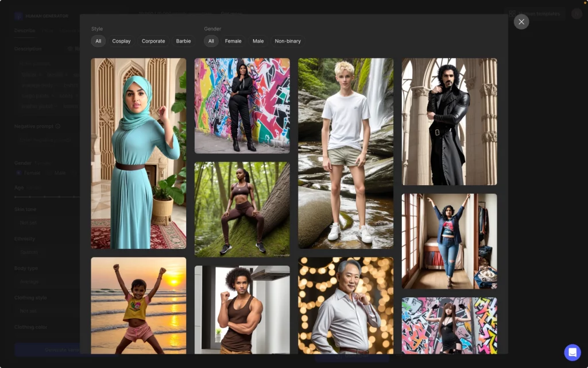Open the woman in jeans bedroom image
The height and width of the screenshot is (368, 588).
[x=450, y=241]
